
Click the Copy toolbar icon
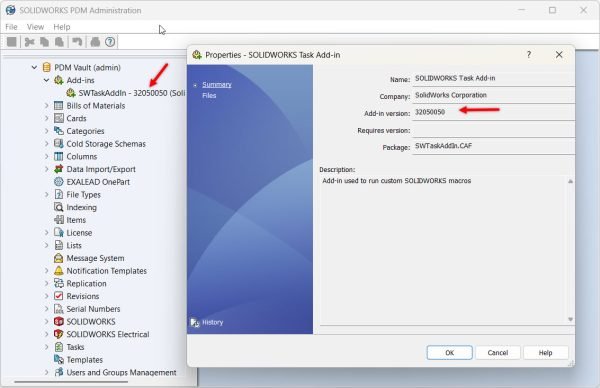pos(44,42)
